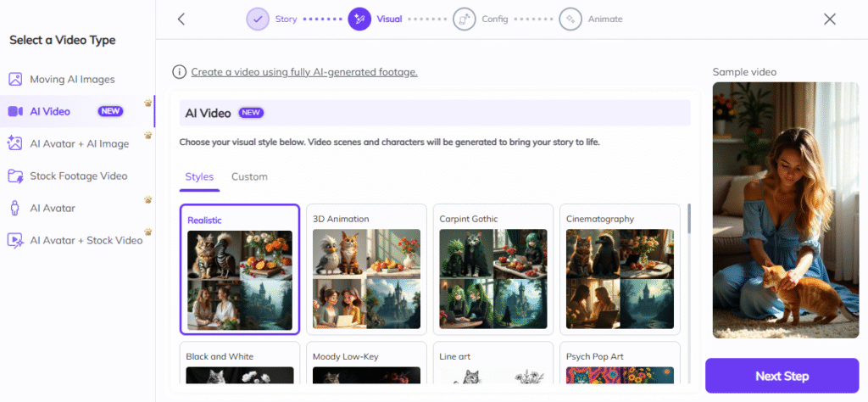
Task: Click the NEW badge in the AI Video header
Action: (251, 113)
